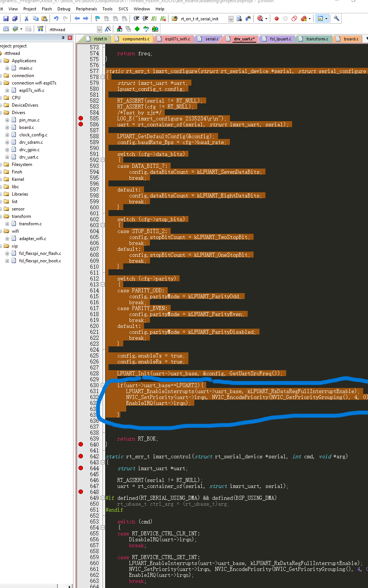Click the project panel scrollbar right arrow
Viewport: 368px width, 588px height.
coord(70,586)
